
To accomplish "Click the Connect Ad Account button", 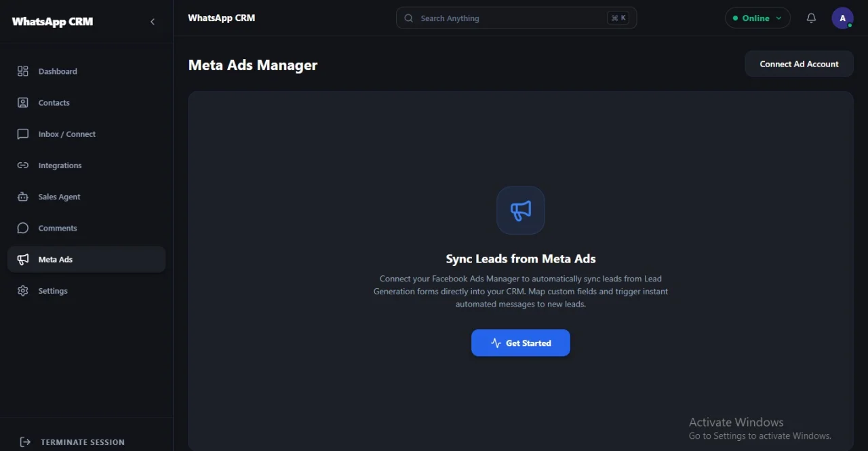I will [x=799, y=64].
